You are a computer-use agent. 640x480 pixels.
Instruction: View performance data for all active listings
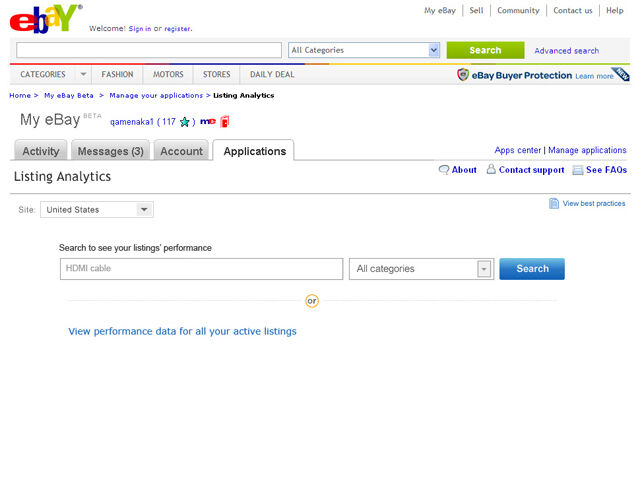pos(182,331)
